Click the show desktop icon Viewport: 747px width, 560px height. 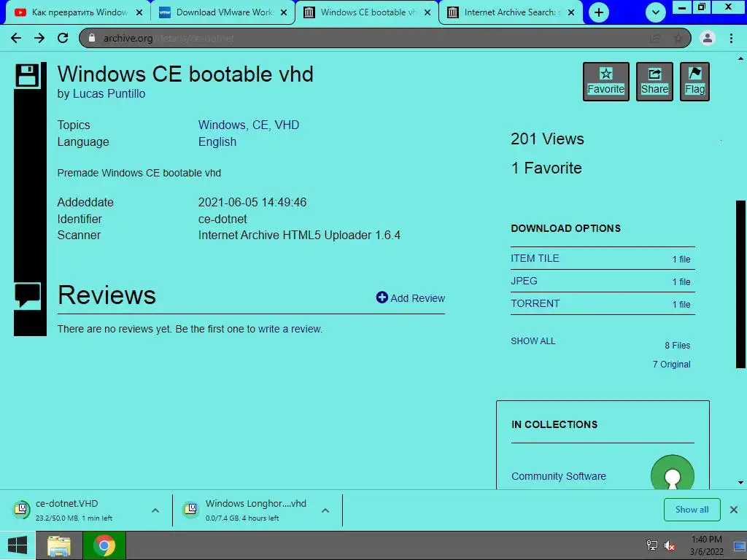click(x=740, y=545)
